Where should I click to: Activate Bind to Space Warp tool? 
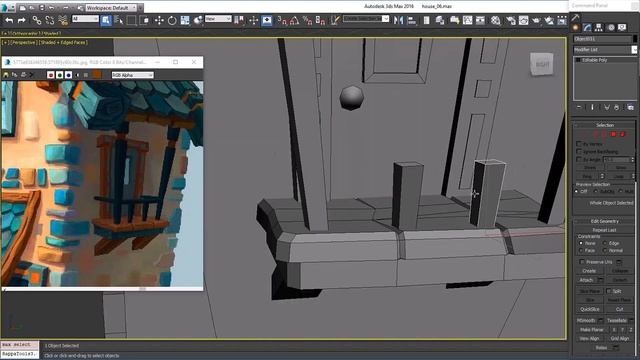pos(63,20)
